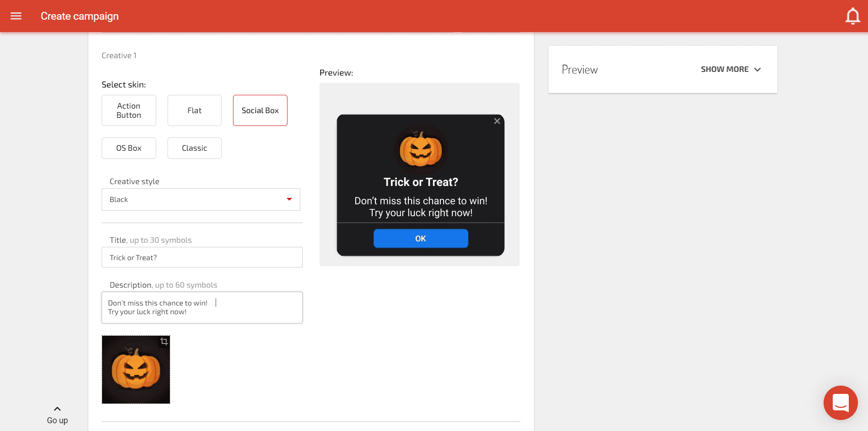868x431 pixels.
Task: Open the hamburger navigation menu
Action: pos(16,16)
